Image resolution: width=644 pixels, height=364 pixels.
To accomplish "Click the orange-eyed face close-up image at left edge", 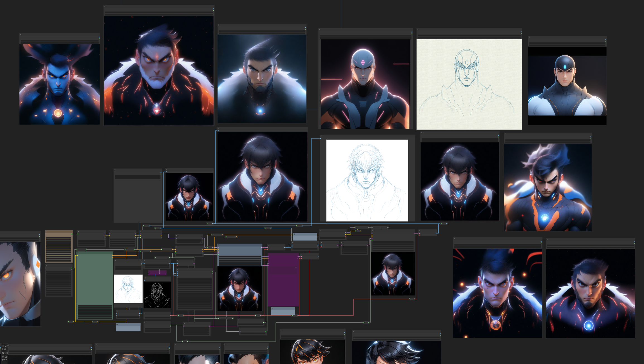I will click(x=20, y=284).
